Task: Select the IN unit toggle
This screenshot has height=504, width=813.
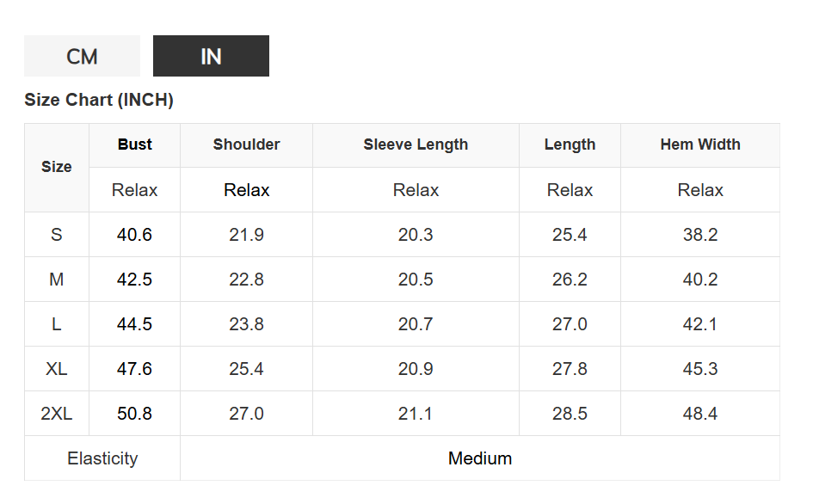Action: pyautogui.click(x=211, y=57)
